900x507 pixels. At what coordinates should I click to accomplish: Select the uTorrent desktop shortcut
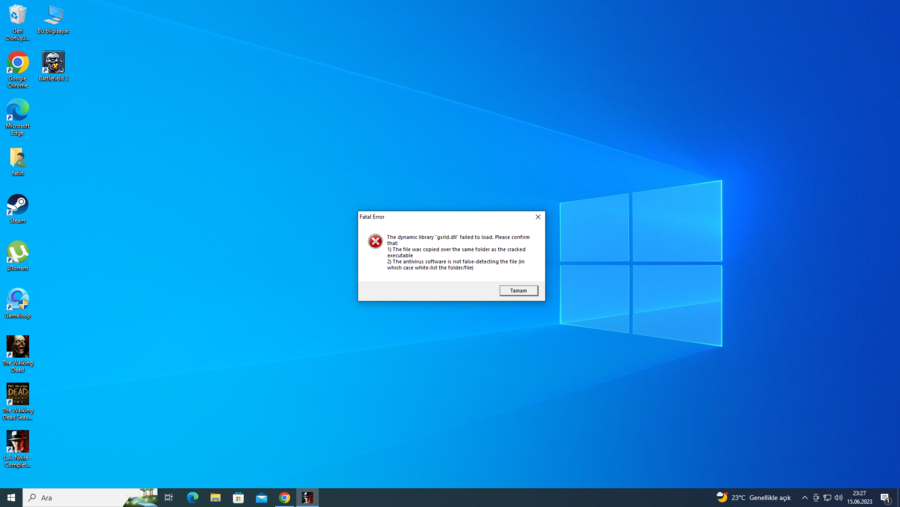tap(18, 257)
